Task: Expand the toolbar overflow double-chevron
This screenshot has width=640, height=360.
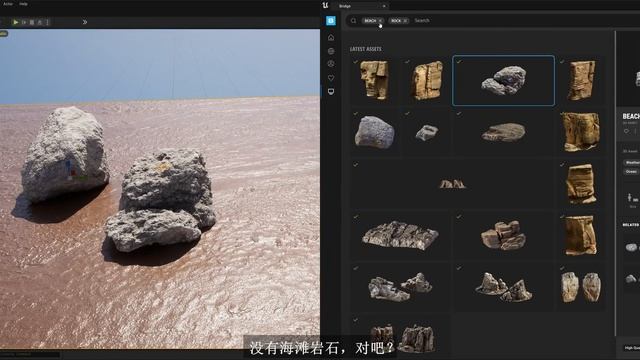Action: tap(84, 22)
